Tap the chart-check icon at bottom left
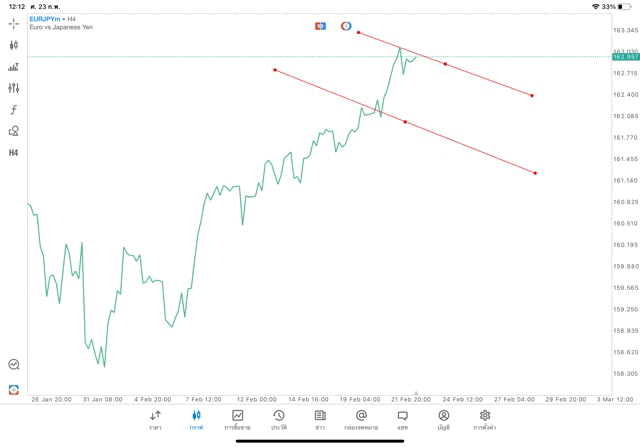640x447 pixels. [14, 365]
